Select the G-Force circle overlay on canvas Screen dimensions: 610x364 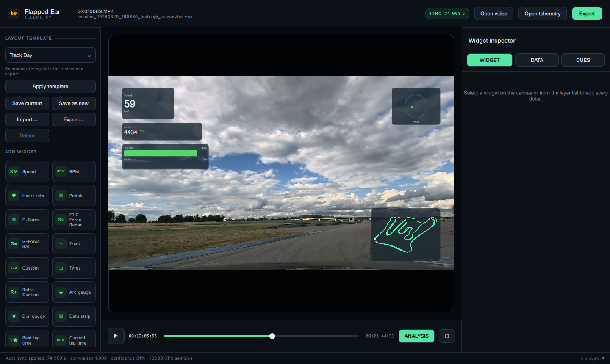click(x=416, y=106)
